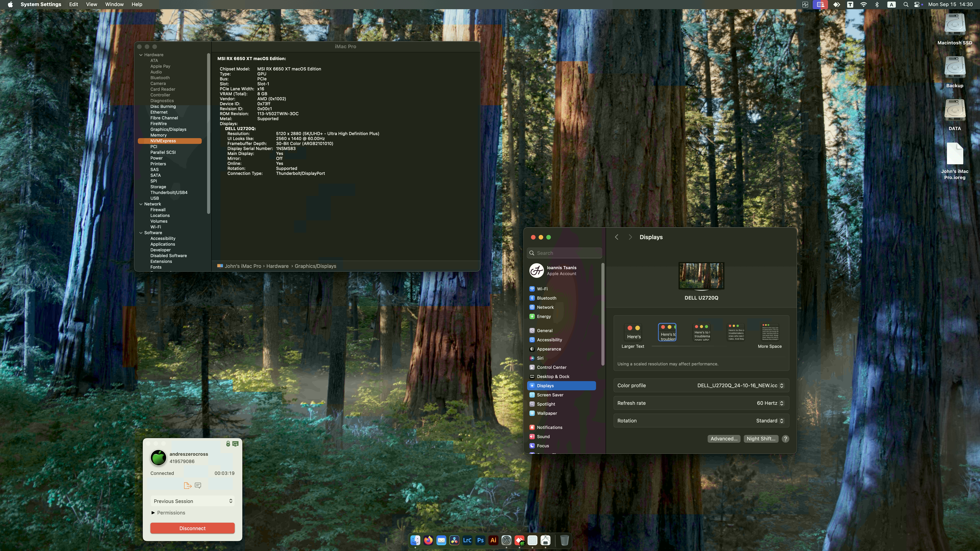Click the Search field in System Settings
Viewport: 980px width, 551px height.
pyautogui.click(x=564, y=253)
